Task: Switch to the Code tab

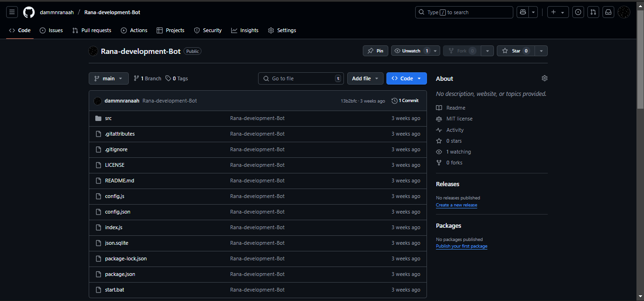Action: point(20,30)
